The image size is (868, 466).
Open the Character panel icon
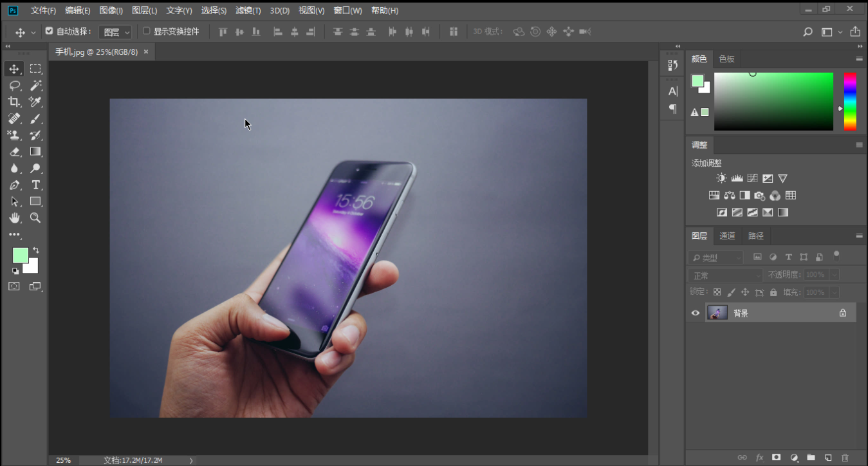tap(673, 91)
